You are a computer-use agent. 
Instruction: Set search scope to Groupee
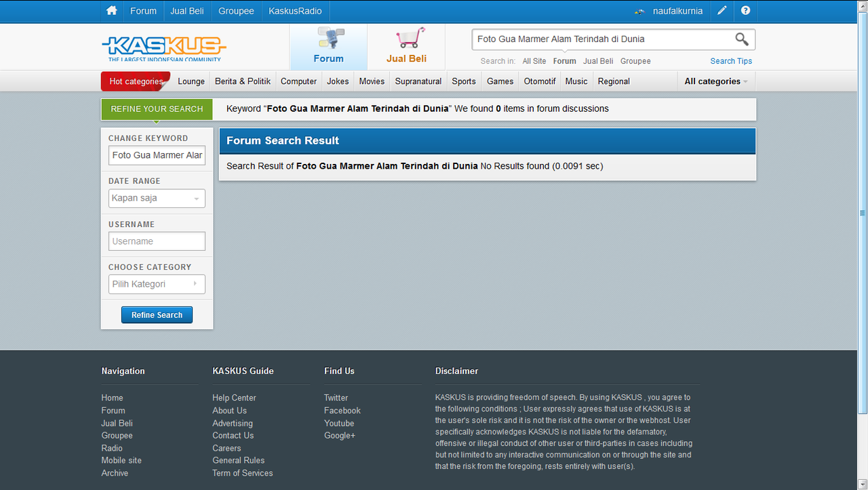635,61
